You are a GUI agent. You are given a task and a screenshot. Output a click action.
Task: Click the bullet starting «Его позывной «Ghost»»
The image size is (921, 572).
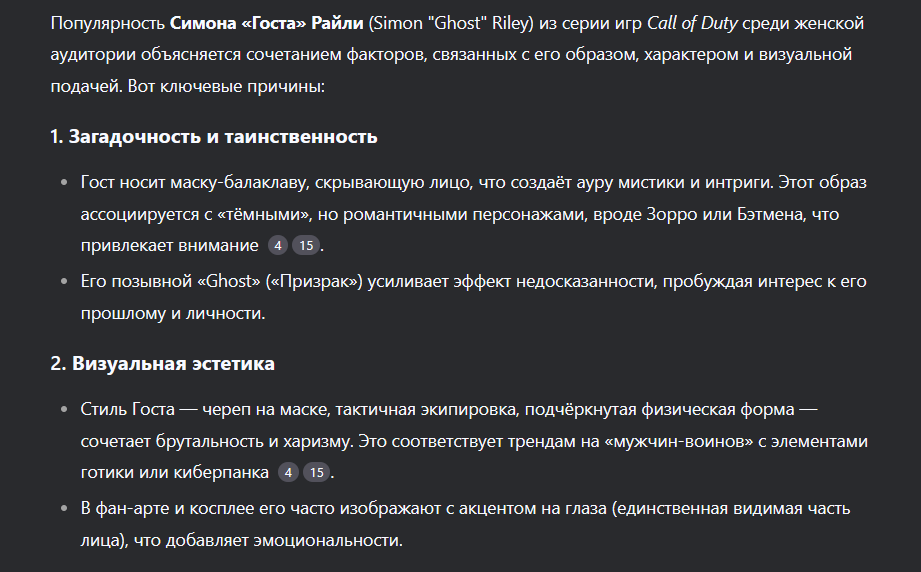[x=473, y=297]
